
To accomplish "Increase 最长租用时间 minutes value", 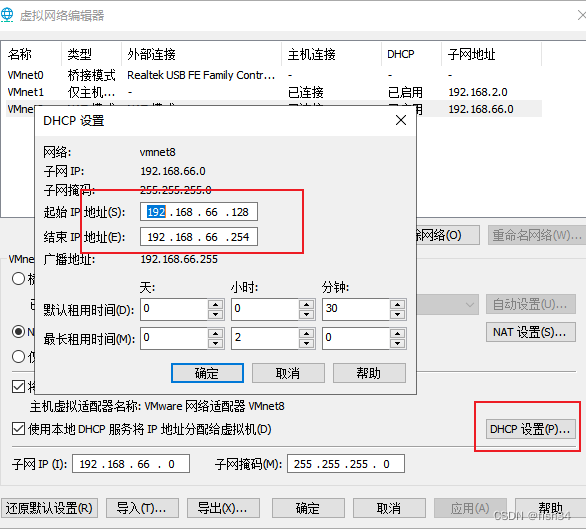I will tap(398, 333).
